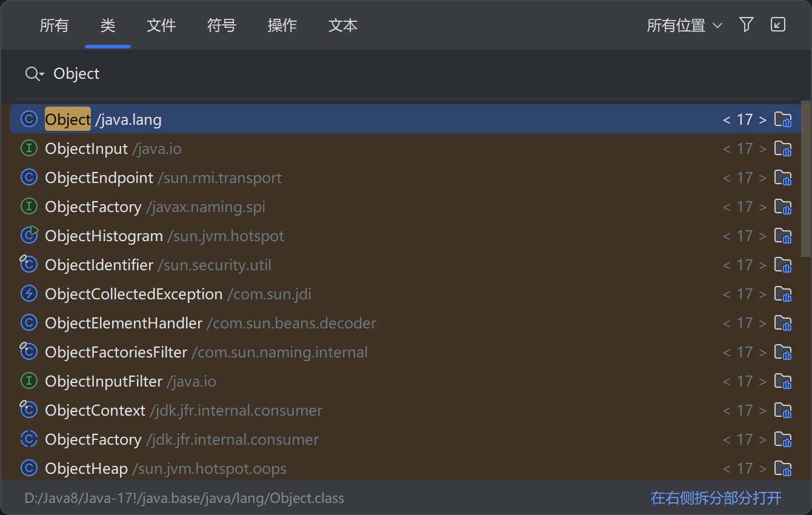812x515 pixels.
Task: Click the Object search input field
Action: 364,74
